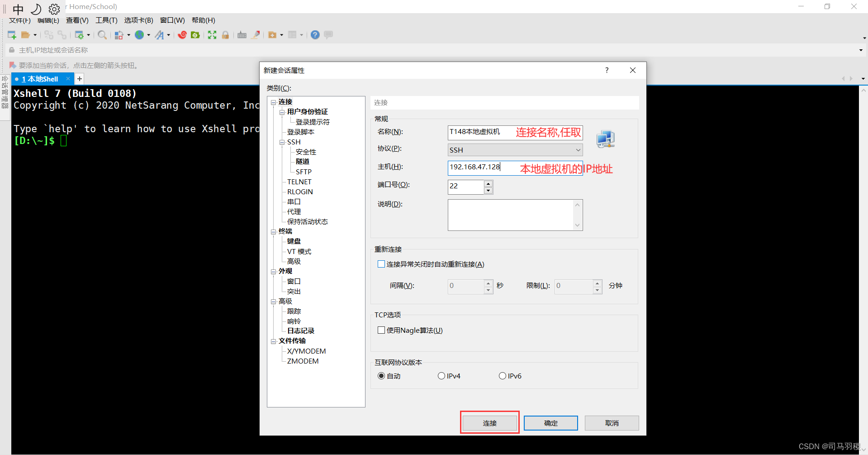The image size is (868, 455).
Task: Collapse the 外观 tree node
Action: (274, 272)
